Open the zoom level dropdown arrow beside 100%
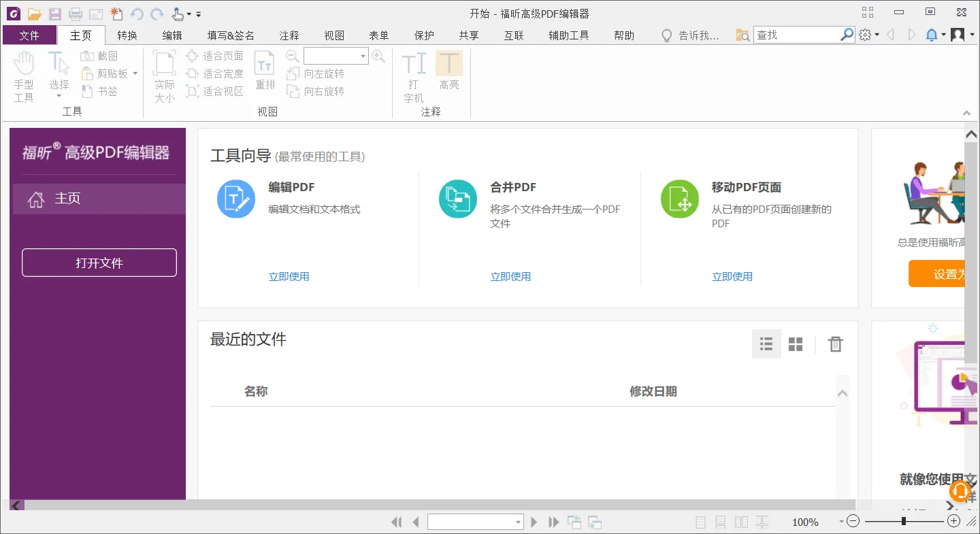 (841, 522)
